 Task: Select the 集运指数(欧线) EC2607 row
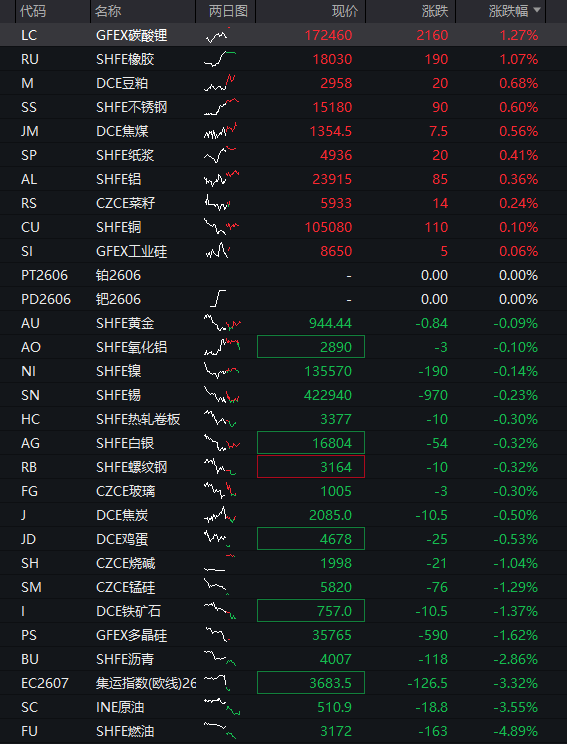283,683
